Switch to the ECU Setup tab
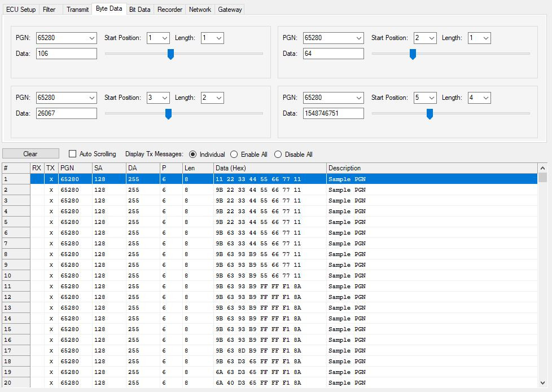Image resolution: width=552 pixels, height=392 pixels. point(21,10)
